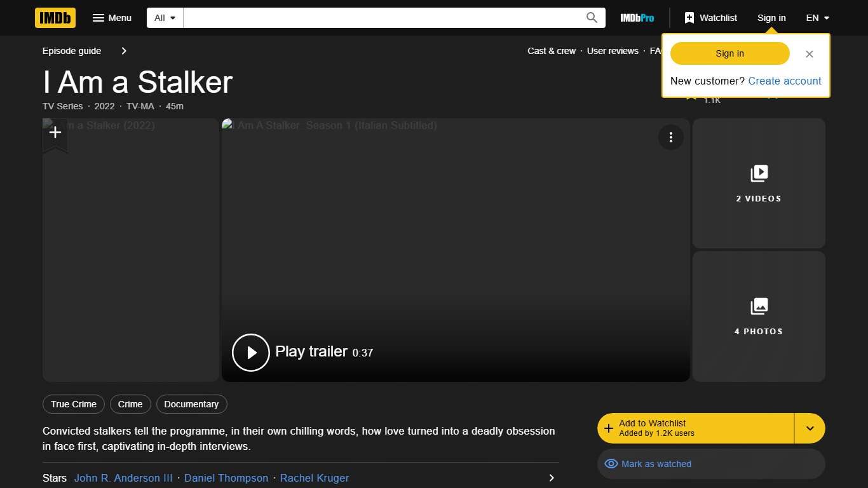Viewport: 868px width, 488px height.
Task: Expand the All search category dropdown
Action: pyautogui.click(x=164, y=17)
